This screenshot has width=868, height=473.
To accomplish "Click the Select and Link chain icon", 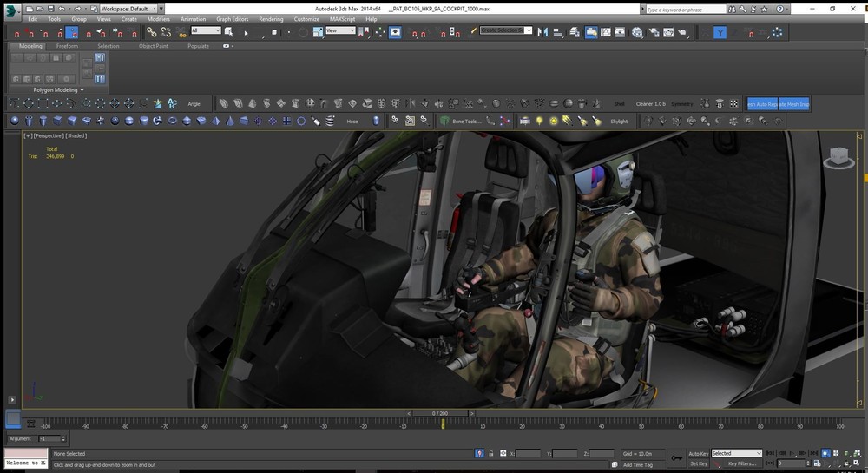I will [151, 32].
